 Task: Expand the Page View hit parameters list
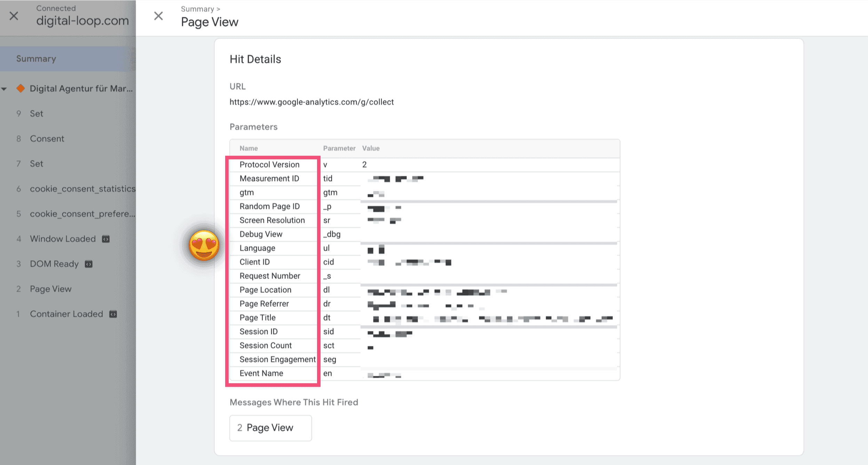pos(270,427)
